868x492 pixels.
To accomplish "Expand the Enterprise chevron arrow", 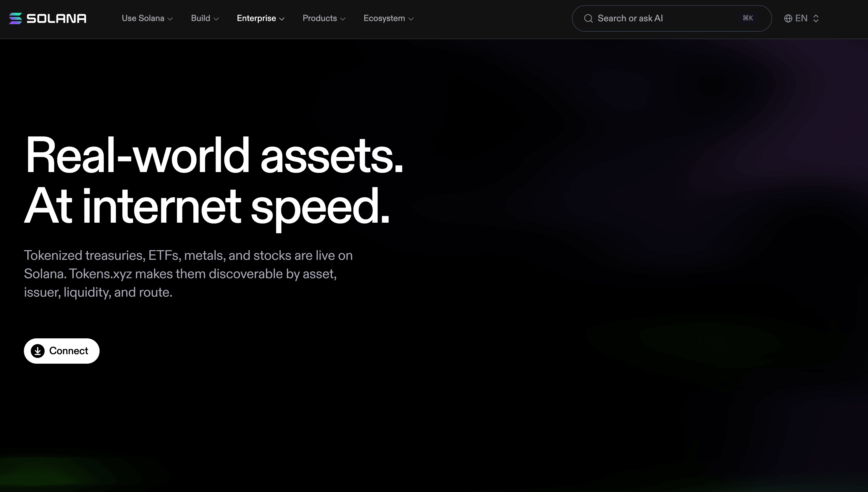I will coord(282,19).
